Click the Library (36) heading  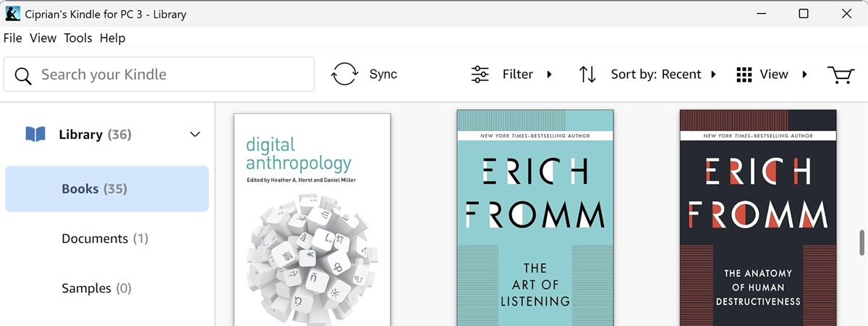(95, 134)
